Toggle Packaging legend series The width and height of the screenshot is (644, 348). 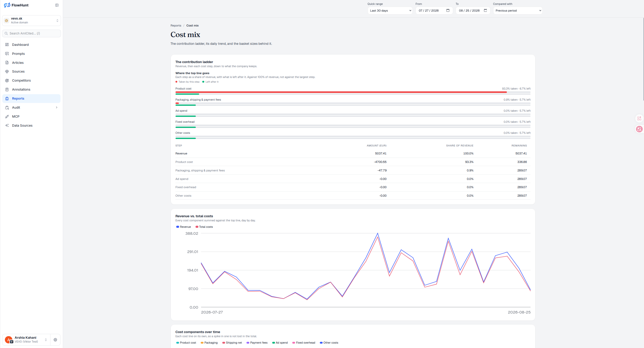pos(209,343)
